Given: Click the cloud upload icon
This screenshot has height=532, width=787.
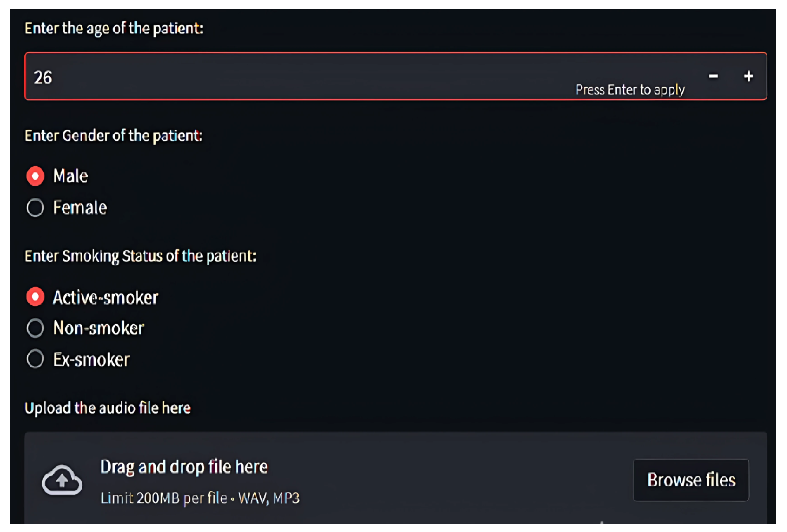Looking at the screenshot, I should coord(62,480).
